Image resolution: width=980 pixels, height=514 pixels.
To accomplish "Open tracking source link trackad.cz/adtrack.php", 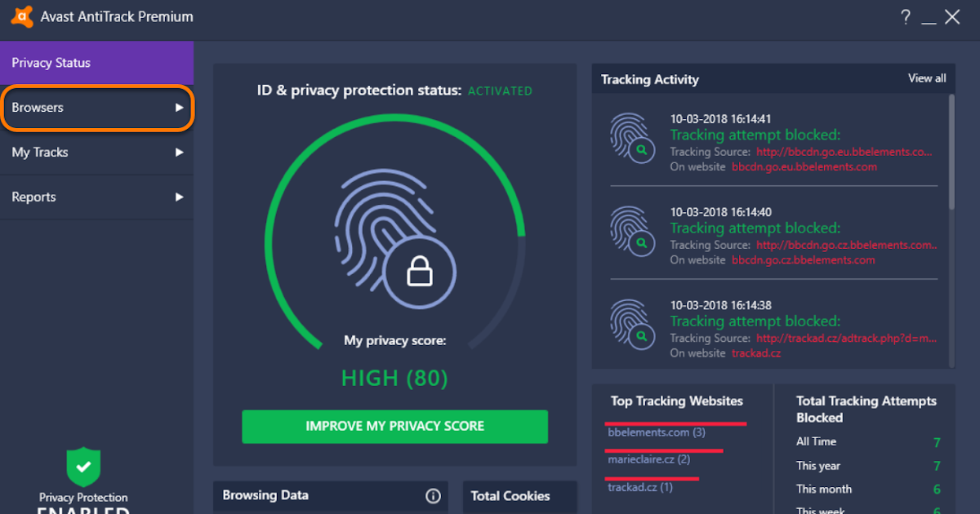I will pos(847,338).
